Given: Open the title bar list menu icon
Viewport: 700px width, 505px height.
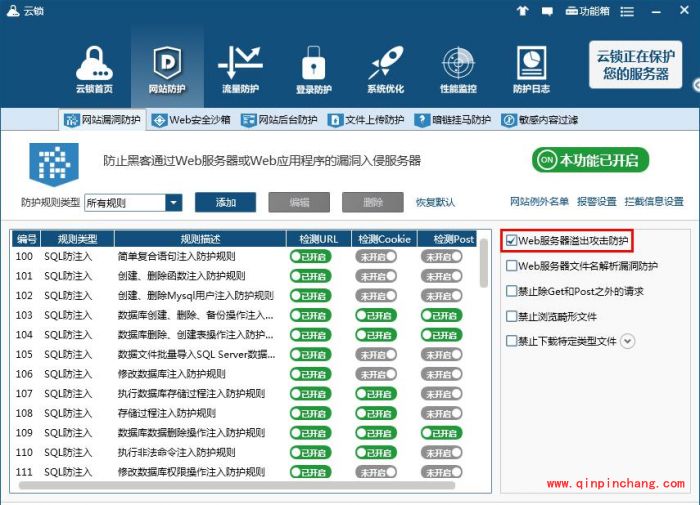Looking at the screenshot, I should pos(627,11).
